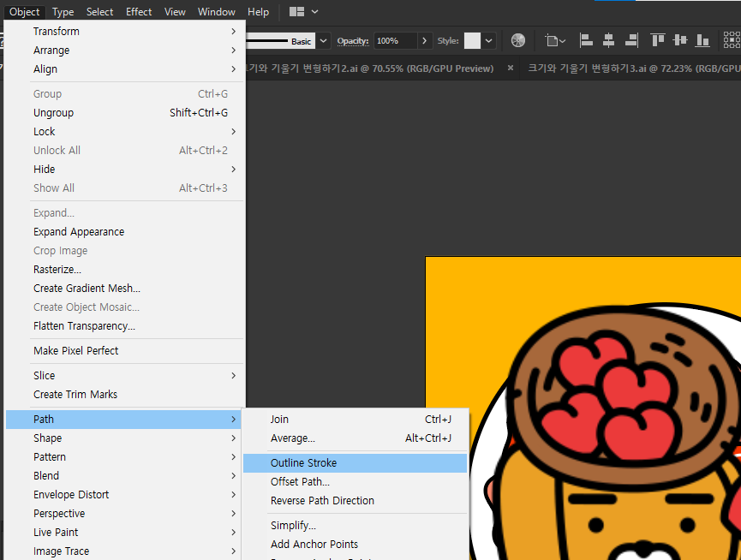Align objects vertical center
741x560 pixels.
pyautogui.click(x=680, y=40)
